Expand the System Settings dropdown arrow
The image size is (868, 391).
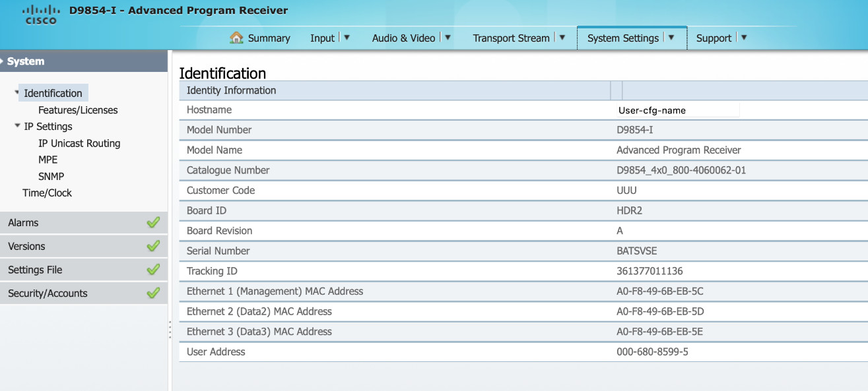671,38
